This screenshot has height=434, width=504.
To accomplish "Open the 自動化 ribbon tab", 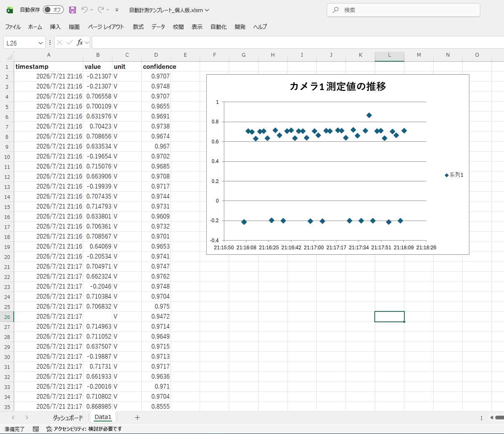I will [219, 27].
